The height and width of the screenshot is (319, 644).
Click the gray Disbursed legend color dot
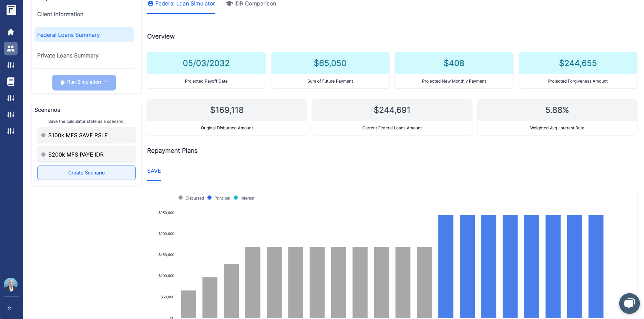[x=181, y=198]
